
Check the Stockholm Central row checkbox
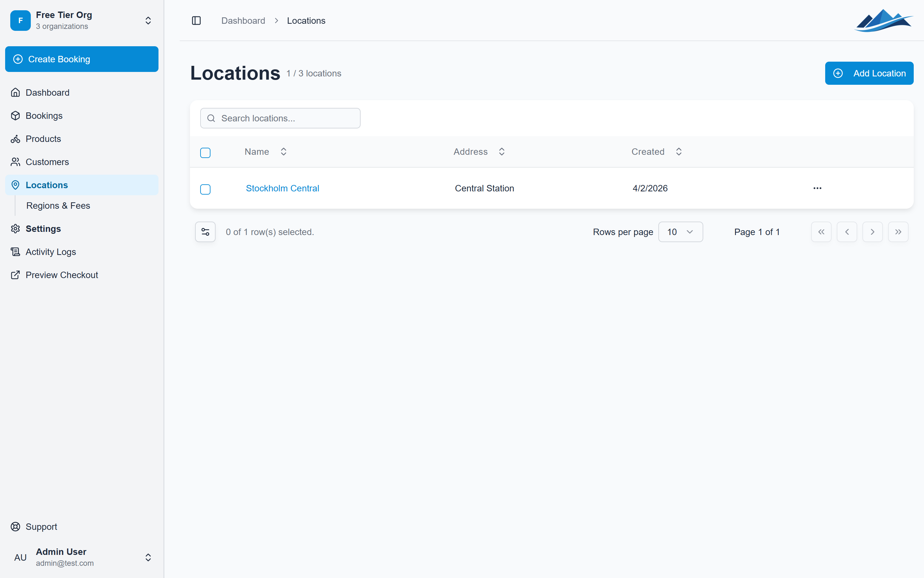[x=205, y=189]
